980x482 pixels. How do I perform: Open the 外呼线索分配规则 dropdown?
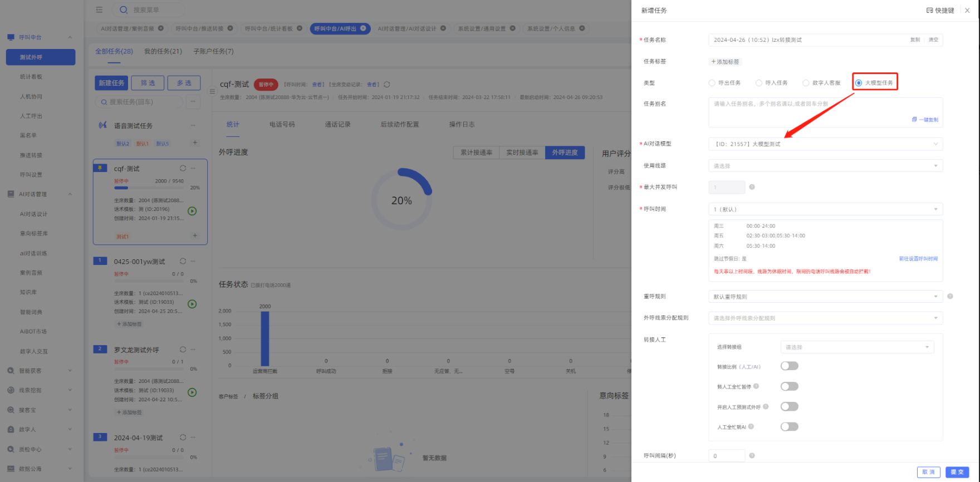(825, 318)
